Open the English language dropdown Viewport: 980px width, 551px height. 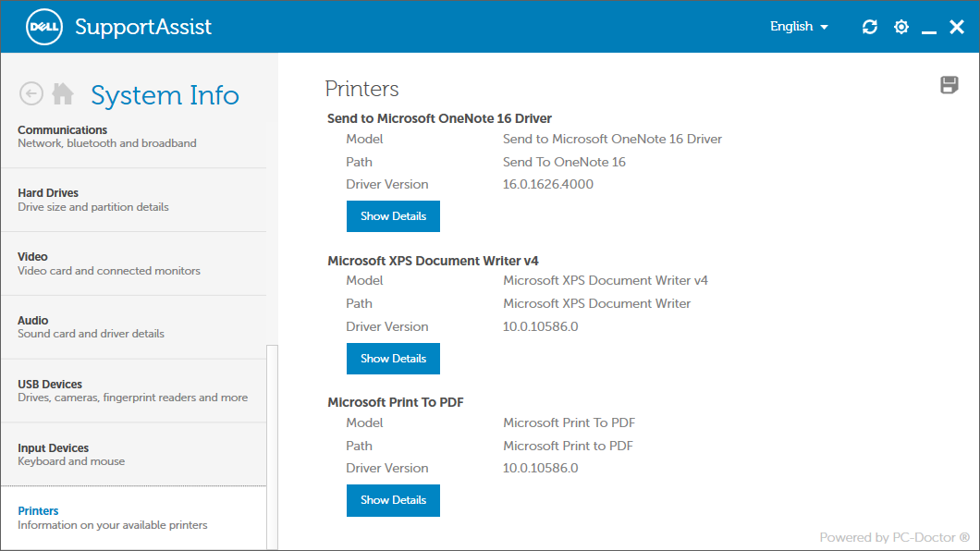point(799,27)
